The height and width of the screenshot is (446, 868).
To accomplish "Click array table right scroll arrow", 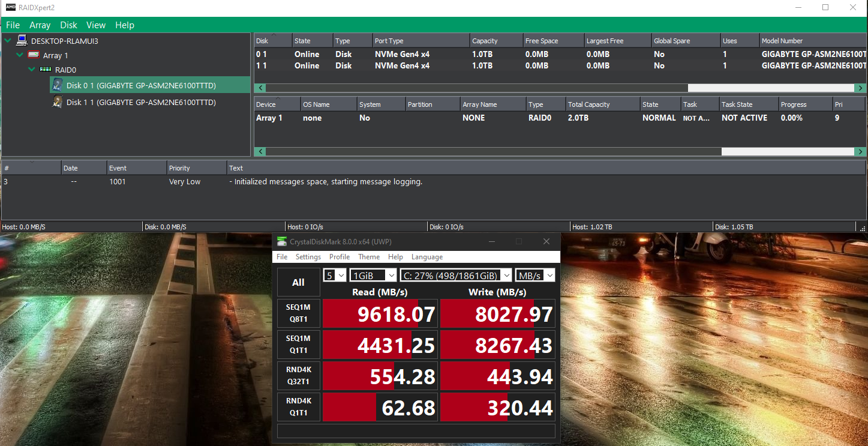I will [861, 151].
